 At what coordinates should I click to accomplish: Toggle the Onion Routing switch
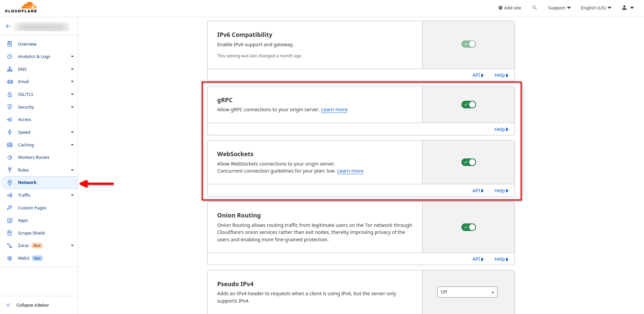click(x=469, y=227)
